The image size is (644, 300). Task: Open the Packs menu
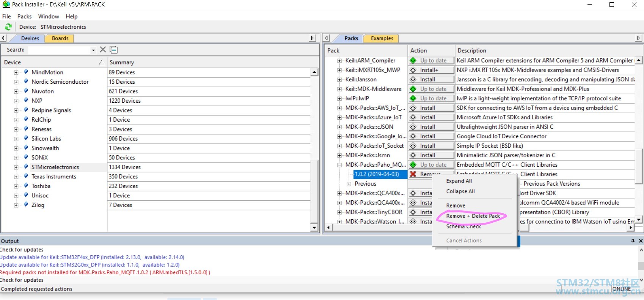point(24,16)
